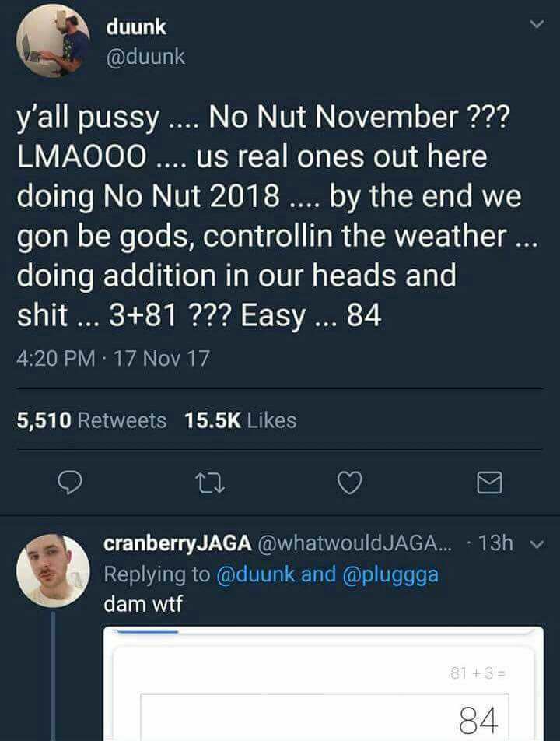Image resolution: width=560 pixels, height=741 pixels.
Task: Share tweet via envelope message icon
Action: pos(489,484)
